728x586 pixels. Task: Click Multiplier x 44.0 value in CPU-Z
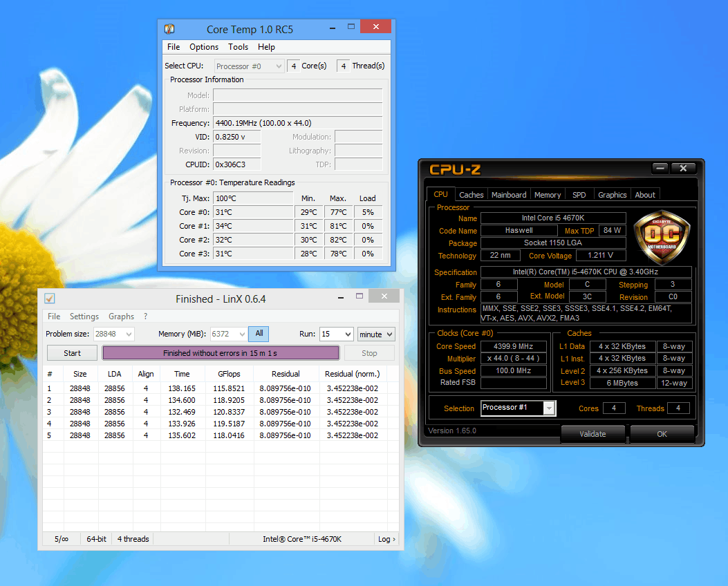514,358
